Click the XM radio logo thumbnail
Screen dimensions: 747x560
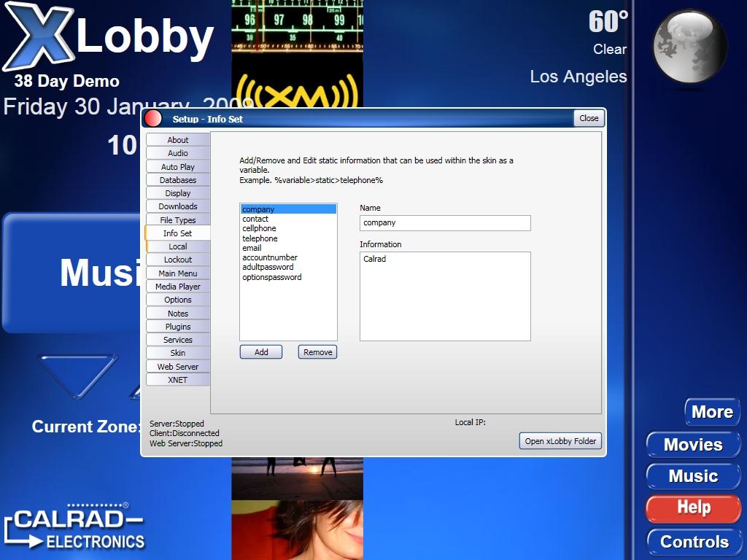[298, 91]
